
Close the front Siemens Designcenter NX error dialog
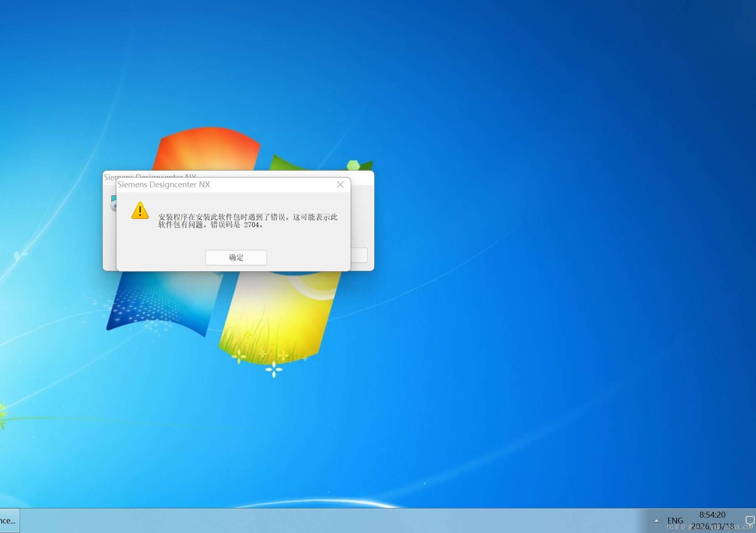(340, 184)
